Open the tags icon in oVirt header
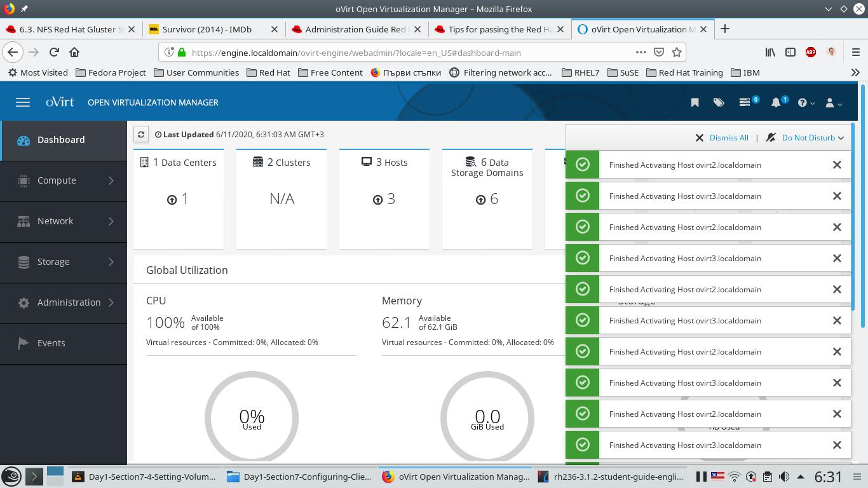This screenshot has height=488, width=868. (719, 102)
